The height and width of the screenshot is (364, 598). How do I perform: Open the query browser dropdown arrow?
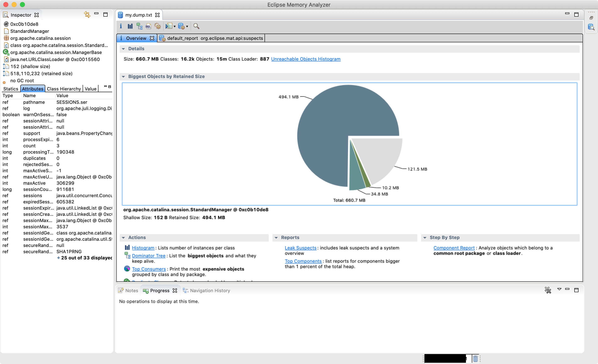tap(187, 27)
